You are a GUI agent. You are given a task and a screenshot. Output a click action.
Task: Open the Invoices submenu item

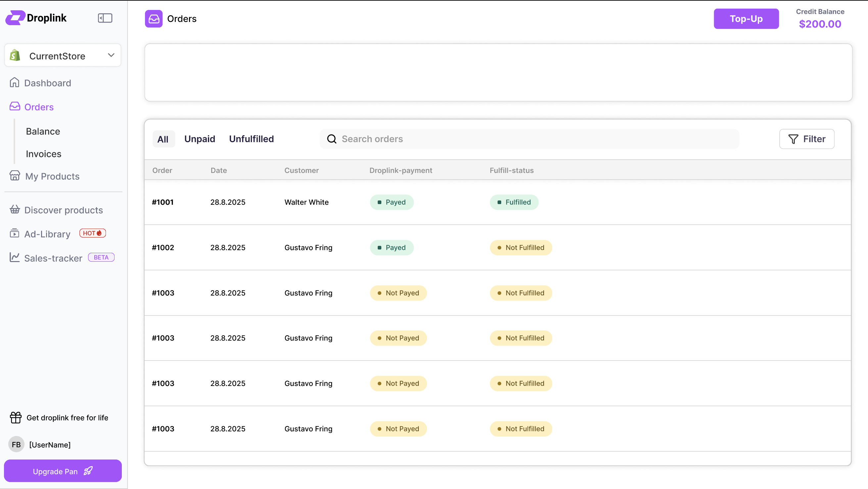pos(43,154)
